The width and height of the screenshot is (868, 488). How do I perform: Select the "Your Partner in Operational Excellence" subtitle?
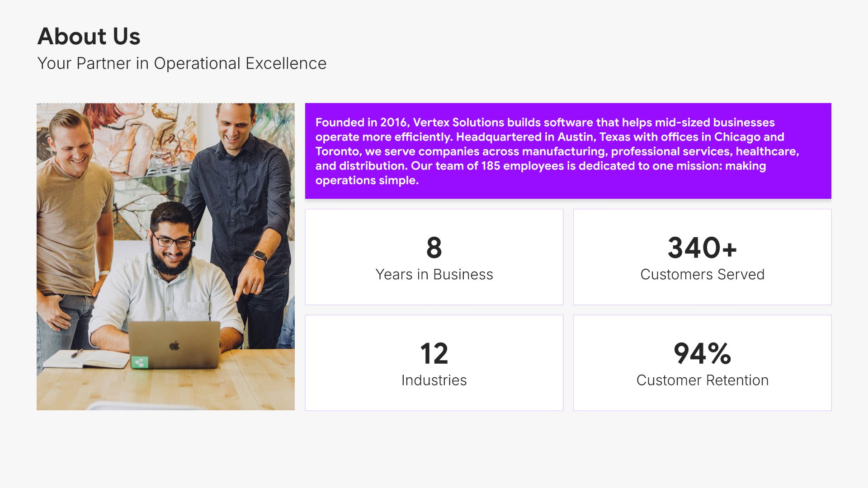tap(182, 64)
